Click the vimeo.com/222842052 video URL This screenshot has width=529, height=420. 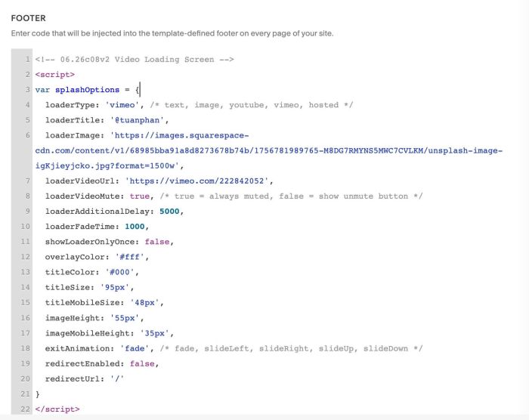pos(196,181)
